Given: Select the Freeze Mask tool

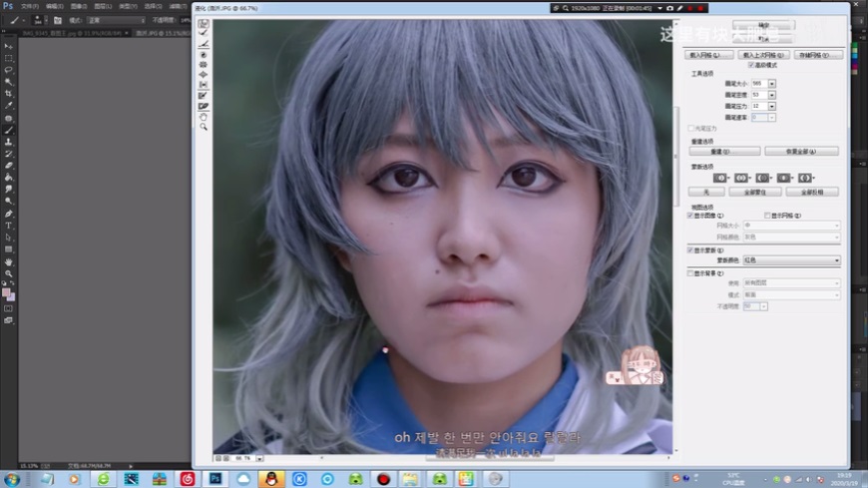Looking at the screenshot, I should pos(204,95).
